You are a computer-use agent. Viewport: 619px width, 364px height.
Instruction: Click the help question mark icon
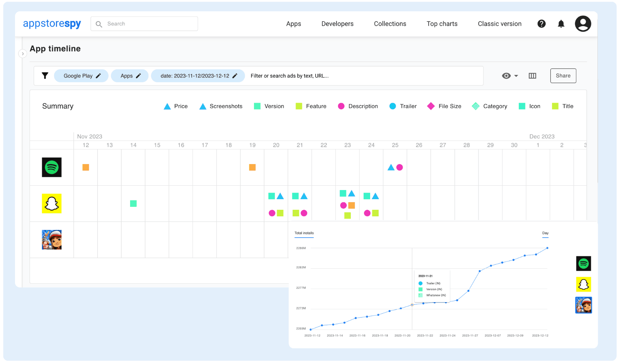[x=542, y=24]
